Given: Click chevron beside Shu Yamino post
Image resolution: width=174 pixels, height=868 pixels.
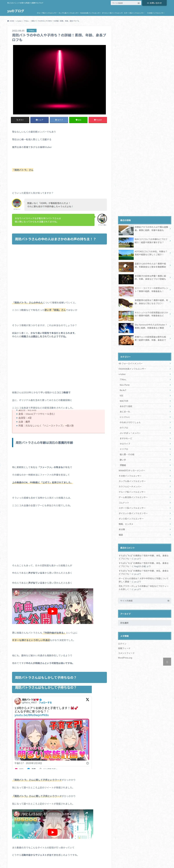Looking at the screenshot, I should click(170, 326).
